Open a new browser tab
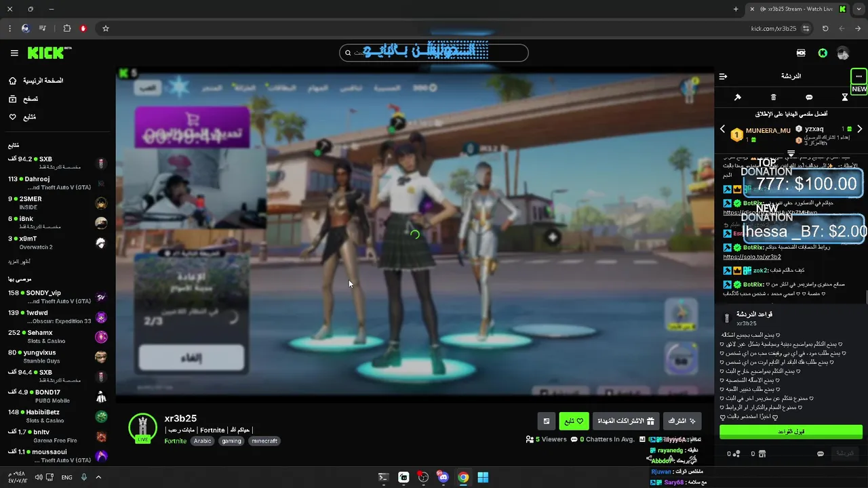Screen dimensions: 868x488 click(x=736, y=9)
